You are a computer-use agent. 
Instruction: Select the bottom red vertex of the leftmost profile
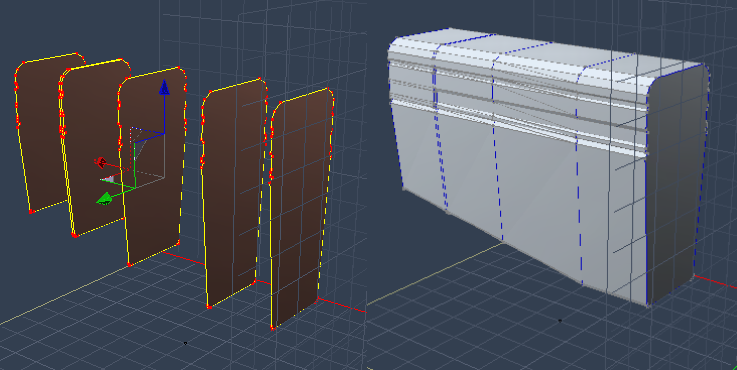pos(31,212)
